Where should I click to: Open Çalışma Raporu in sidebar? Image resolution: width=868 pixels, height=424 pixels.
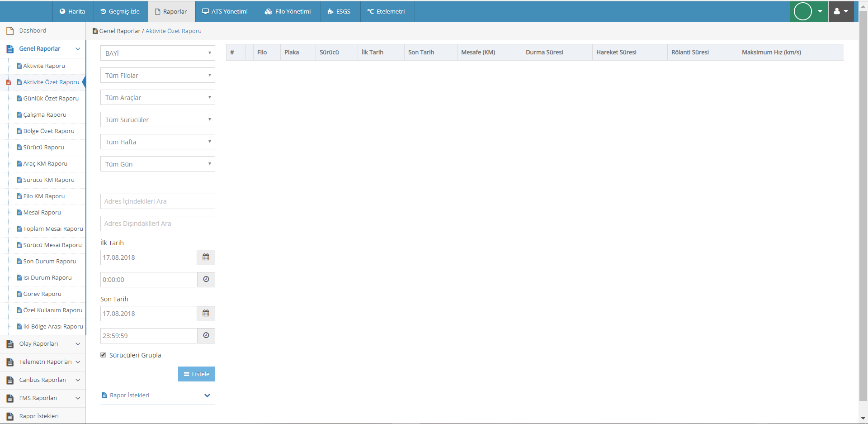(x=45, y=115)
